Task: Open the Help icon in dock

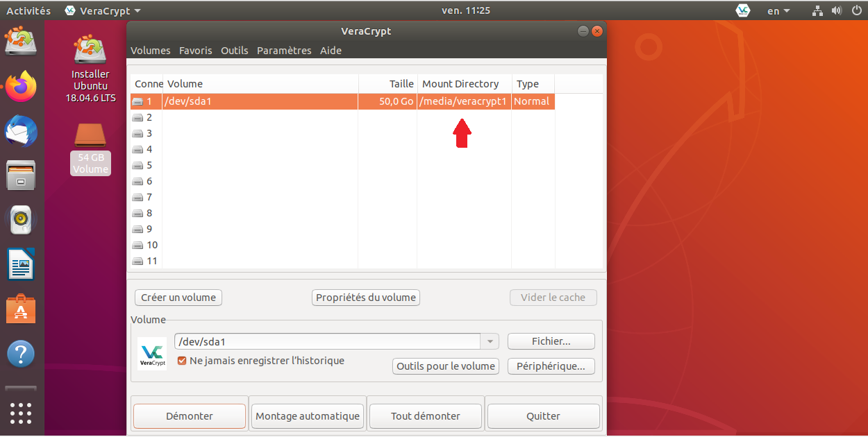Action: [21, 353]
